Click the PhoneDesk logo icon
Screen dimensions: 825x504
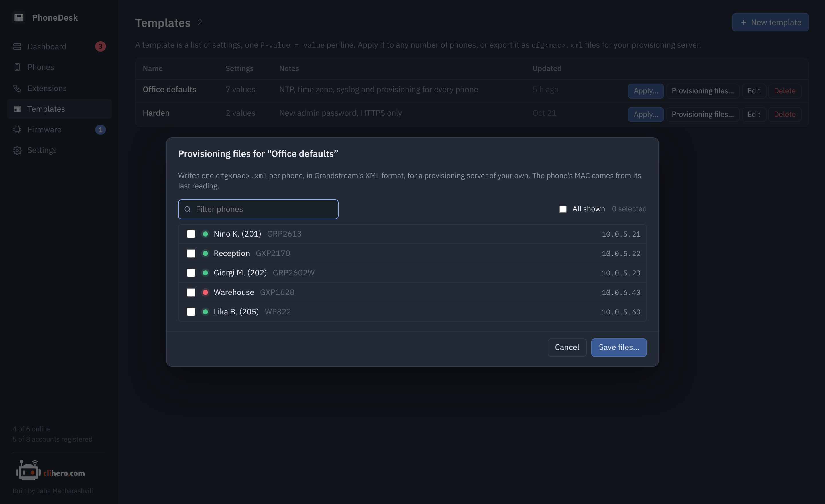[19, 17]
